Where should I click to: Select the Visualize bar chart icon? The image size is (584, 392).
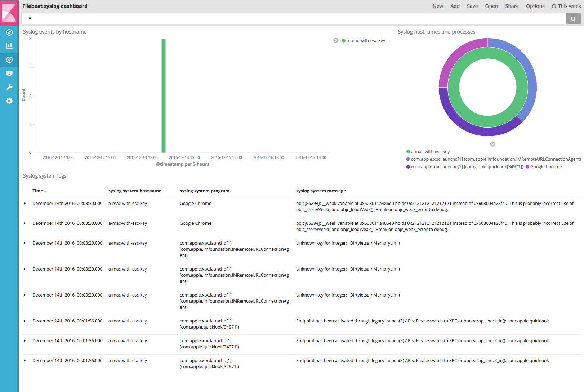[9, 46]
